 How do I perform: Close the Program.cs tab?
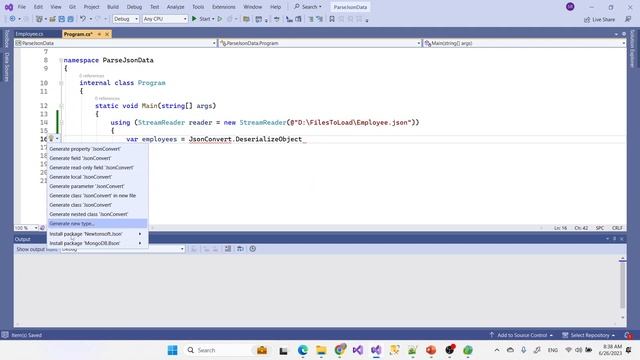[x=107, y=34]
